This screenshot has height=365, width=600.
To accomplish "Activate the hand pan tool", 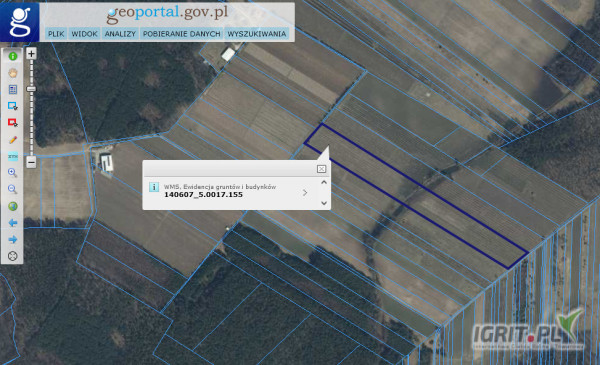I will point(13,73).
